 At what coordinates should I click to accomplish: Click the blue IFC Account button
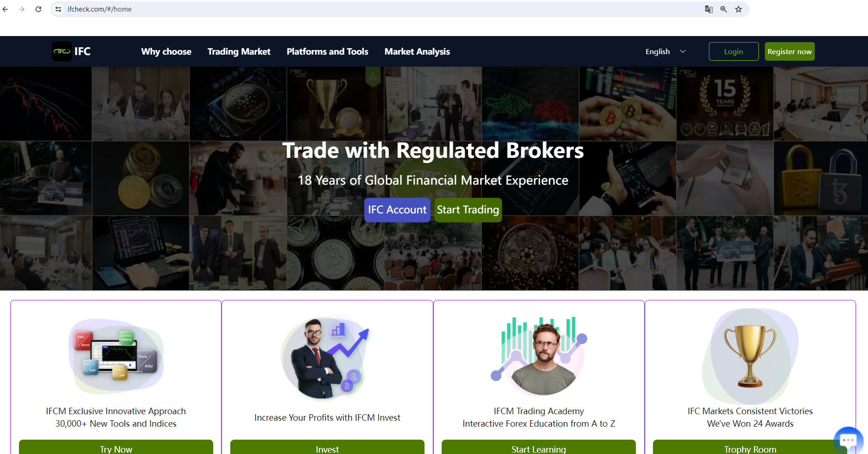[x=397, y=210]
